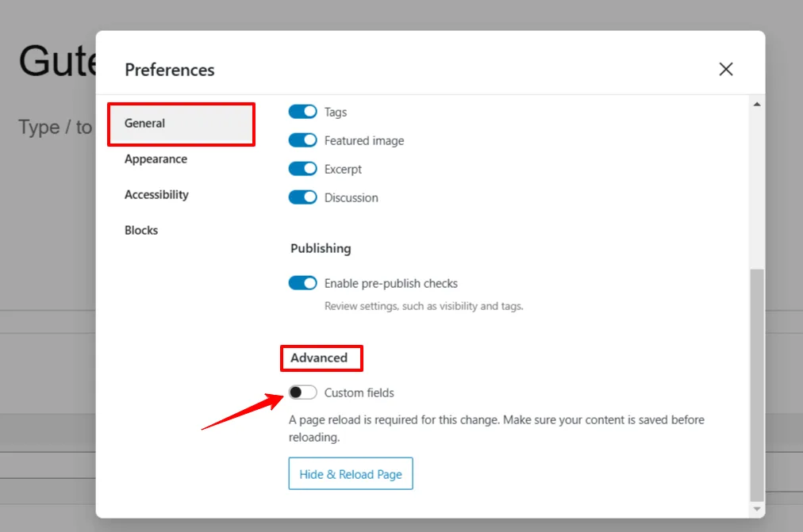Toggle the Discussion panel switch
This screenshot has width=803, height=532.
tap(302, 197)
